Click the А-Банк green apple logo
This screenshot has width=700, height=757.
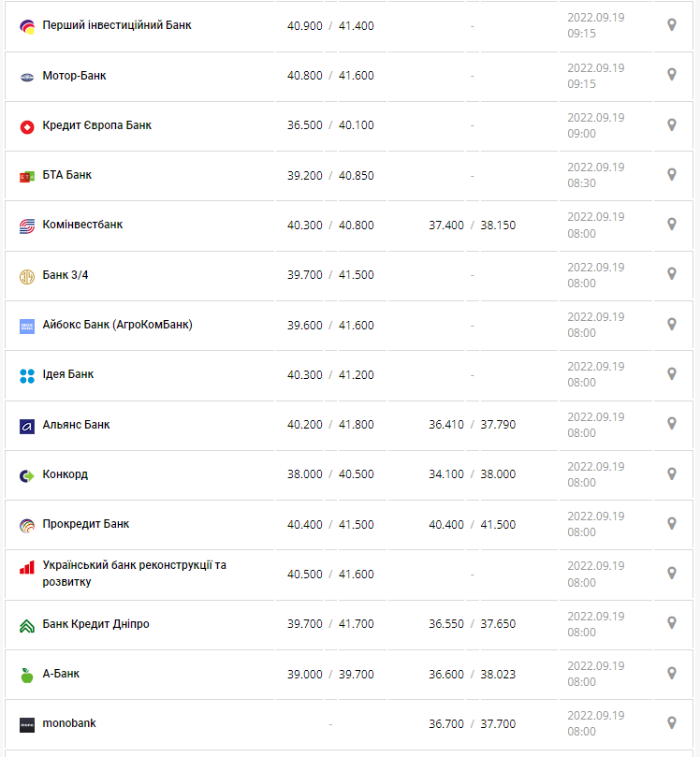tap(26, 674)
